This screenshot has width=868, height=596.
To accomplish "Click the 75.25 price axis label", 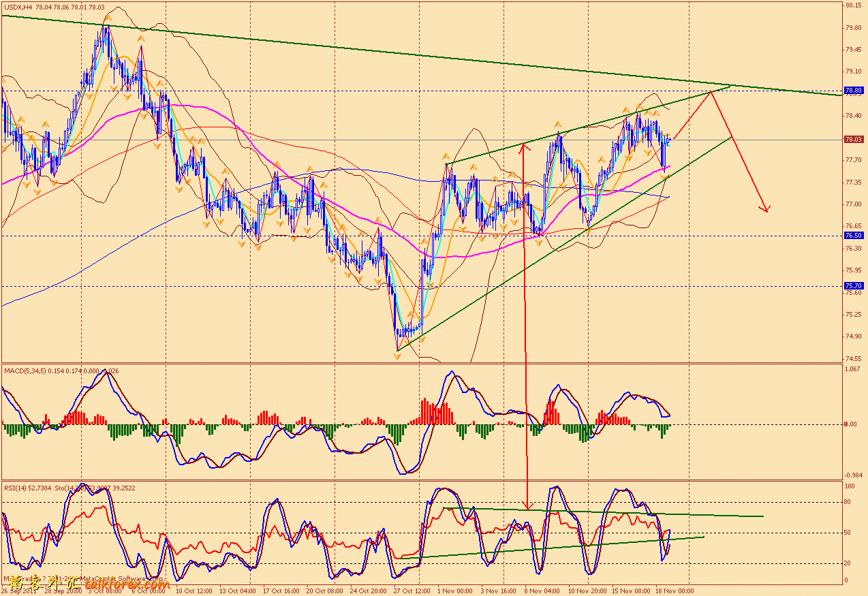I will point(854,315).
